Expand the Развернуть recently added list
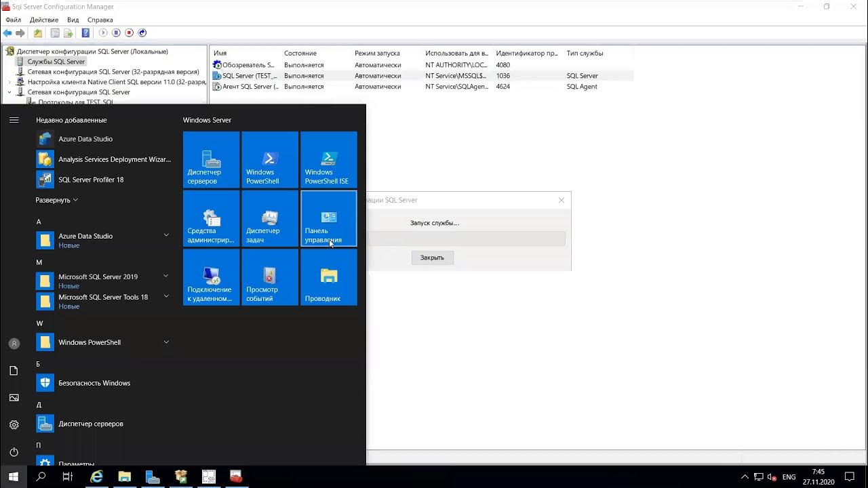The image size is (868, 488). tap(57, 200)
